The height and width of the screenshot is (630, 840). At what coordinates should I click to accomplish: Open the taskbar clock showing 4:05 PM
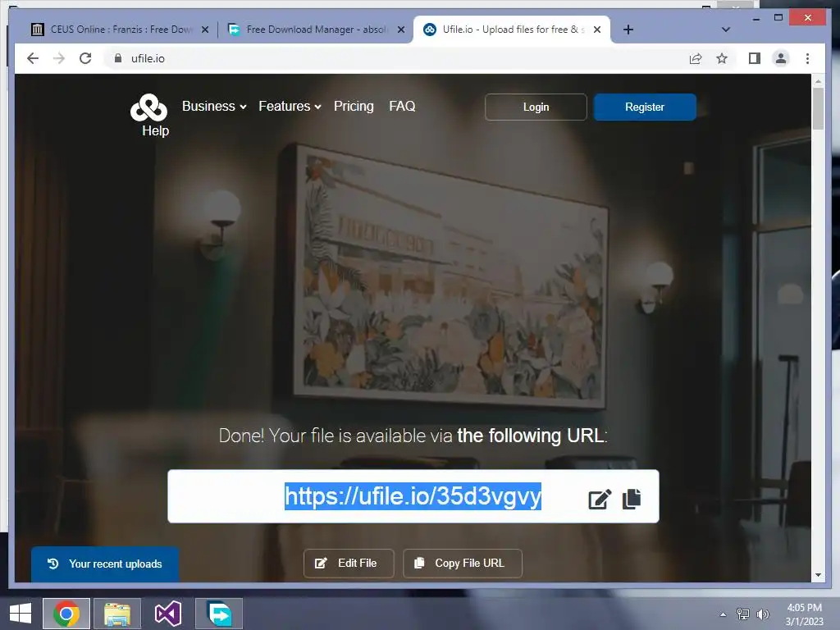pyautogui.click(x=804, y=614)
